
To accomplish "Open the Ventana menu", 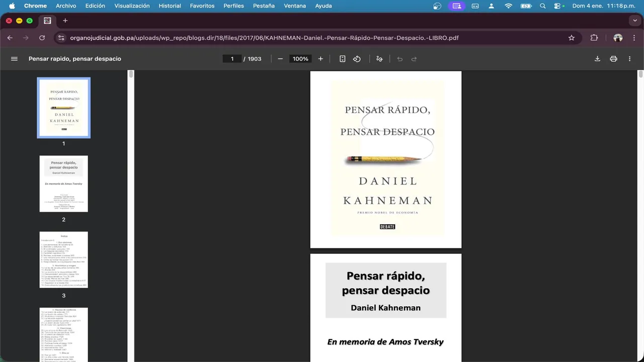I will coord(295,6).
